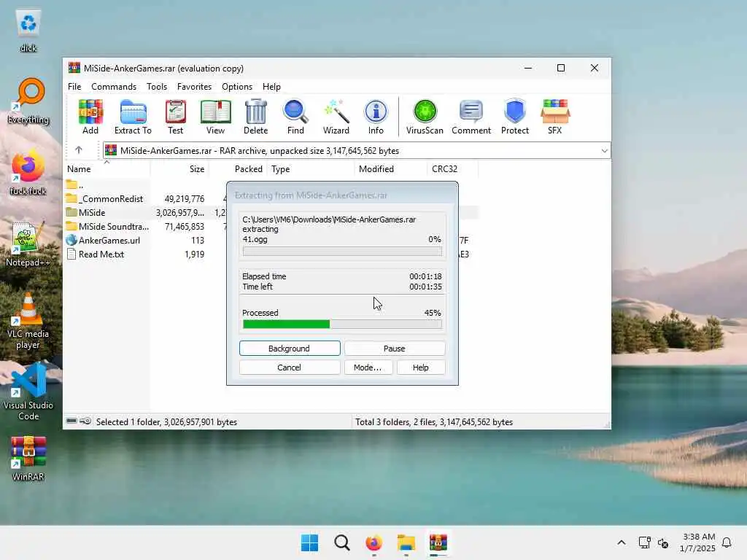Viewport: 747px width, 560px height.
Task: Open the File menu
Action: (x=74, y=87)
